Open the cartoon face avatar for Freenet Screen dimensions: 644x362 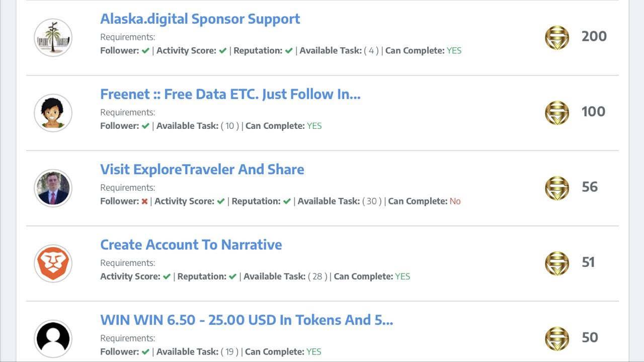pos(53,113)
